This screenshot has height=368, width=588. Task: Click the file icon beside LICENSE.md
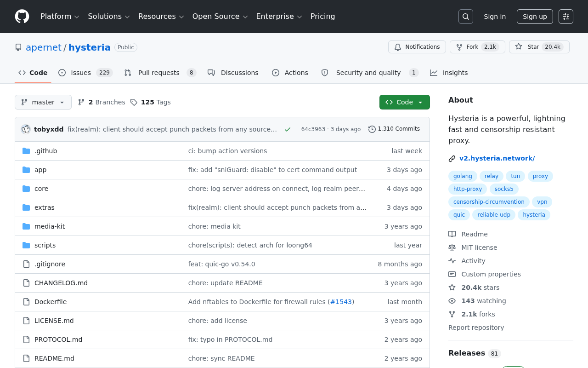[x=26, y=321]
